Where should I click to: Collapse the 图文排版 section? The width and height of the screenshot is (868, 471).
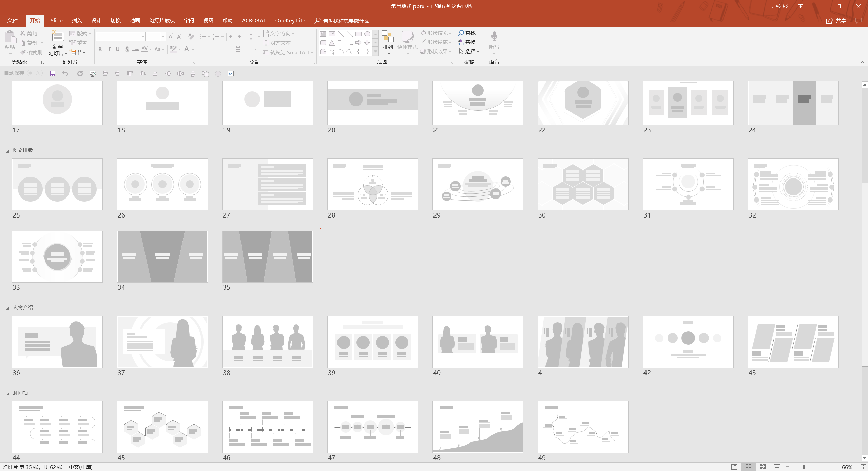pyautogui.click(x=7, y=151)
